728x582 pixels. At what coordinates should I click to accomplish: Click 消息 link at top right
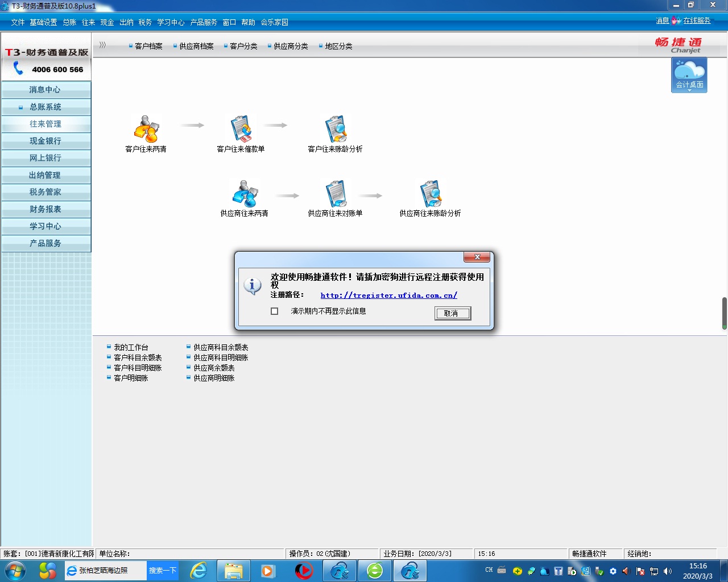(x=663, y=20)
